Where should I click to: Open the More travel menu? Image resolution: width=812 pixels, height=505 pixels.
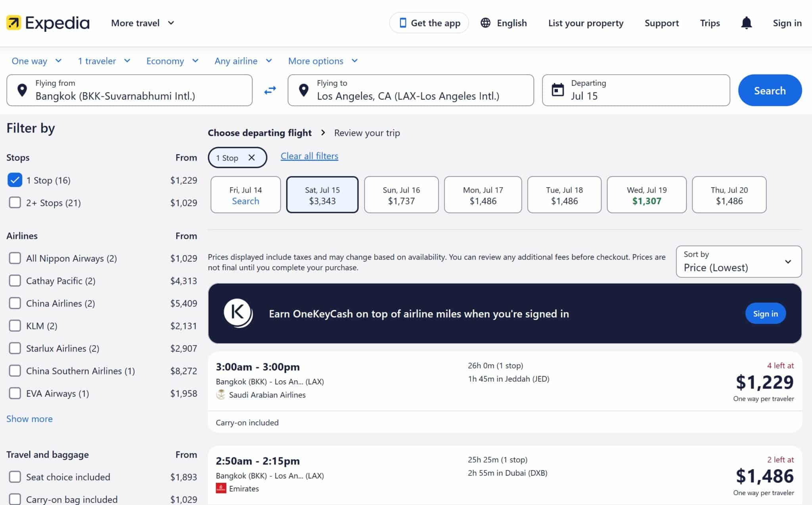[142, 23]
